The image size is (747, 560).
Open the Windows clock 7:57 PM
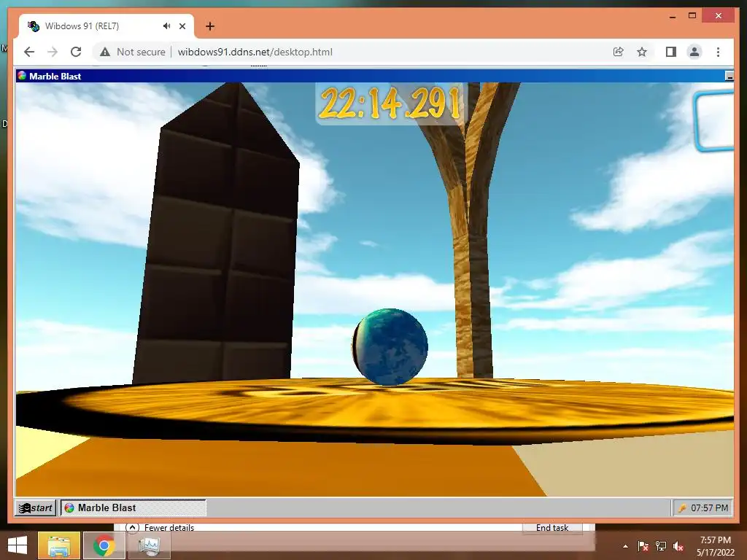click(716, 546)
